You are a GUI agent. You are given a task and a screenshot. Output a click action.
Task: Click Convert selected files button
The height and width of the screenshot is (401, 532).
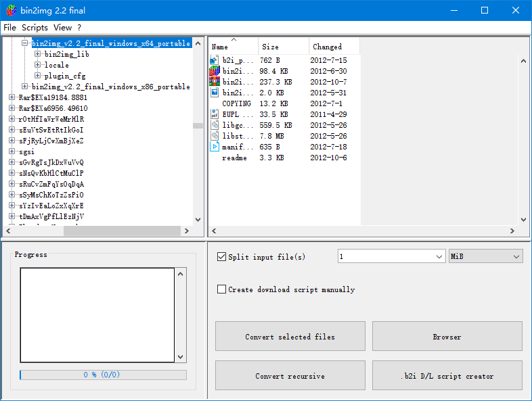click(x=290, y=336)
